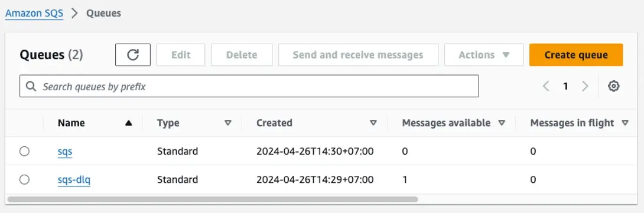Focus the Search queues by prefix field
Screen dimensions: 644x213
pos(249,86)
